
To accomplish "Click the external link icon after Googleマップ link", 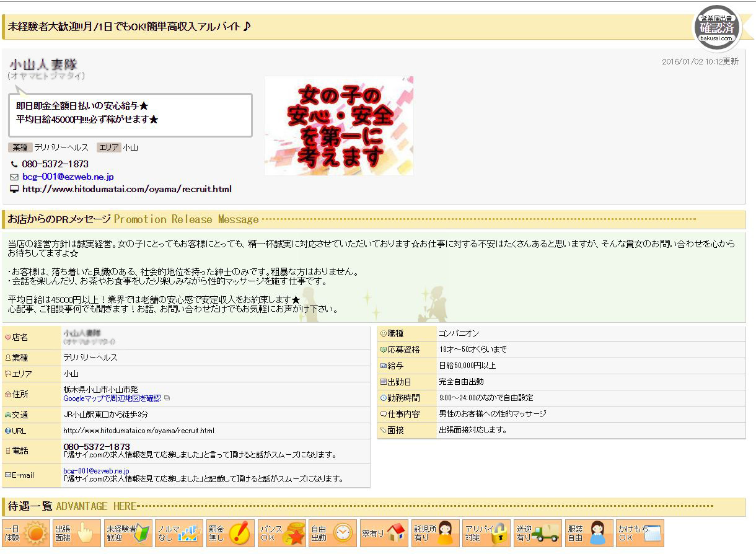I will 167,398.
